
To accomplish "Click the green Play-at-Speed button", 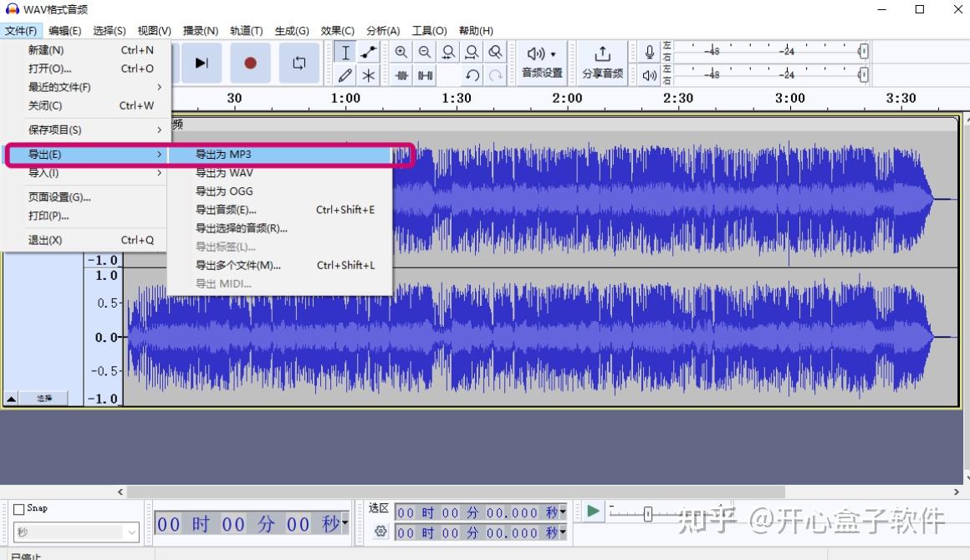I will [x=593, y=512].
